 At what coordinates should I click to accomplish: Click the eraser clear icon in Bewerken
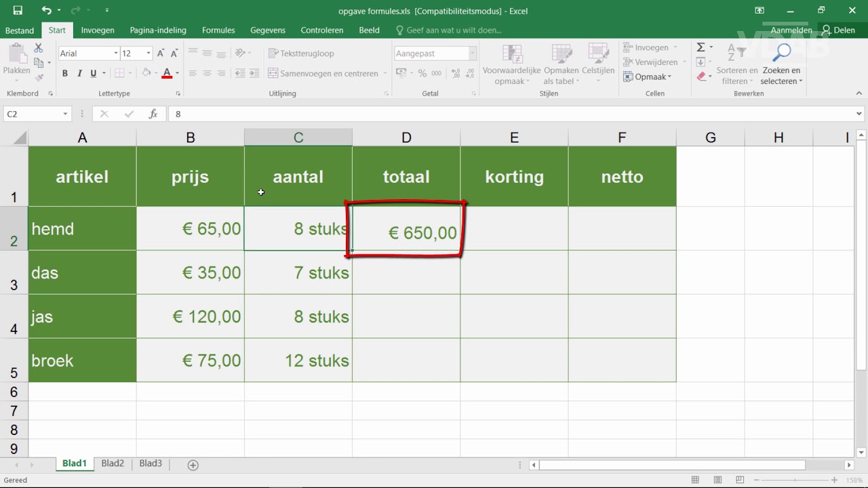[701, 77]
